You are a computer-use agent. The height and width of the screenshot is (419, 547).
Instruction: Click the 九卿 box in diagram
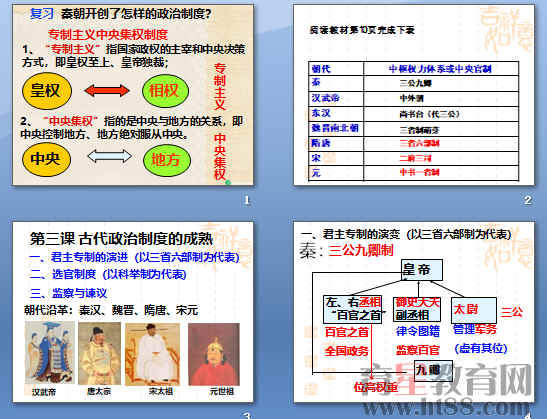click(434, 371)
